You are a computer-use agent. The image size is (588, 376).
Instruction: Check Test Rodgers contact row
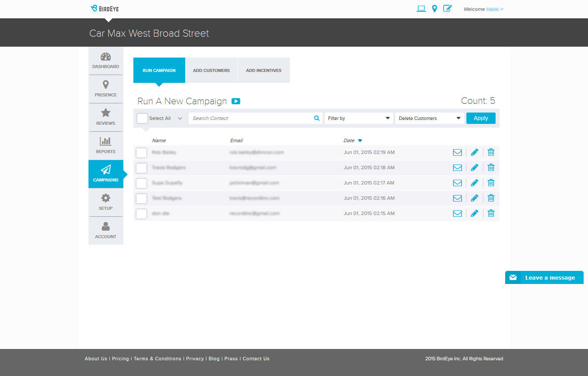click(141, 198)
